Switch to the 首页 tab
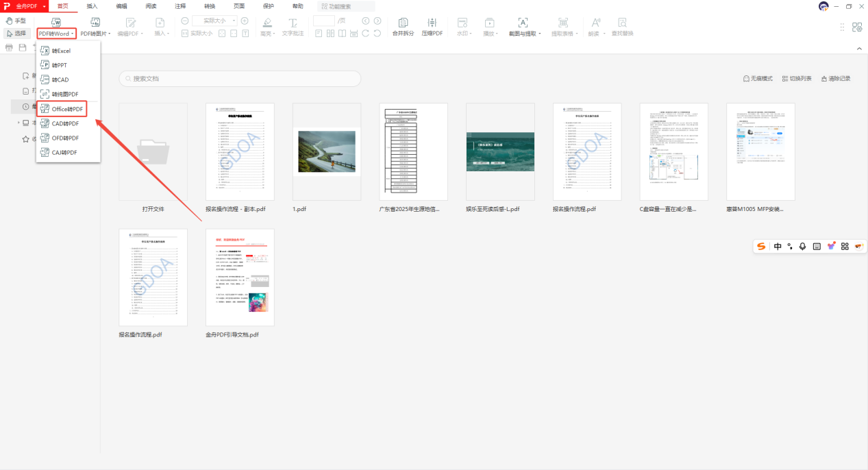The height and width of the screenshot is (470, 868). point(62,6)
